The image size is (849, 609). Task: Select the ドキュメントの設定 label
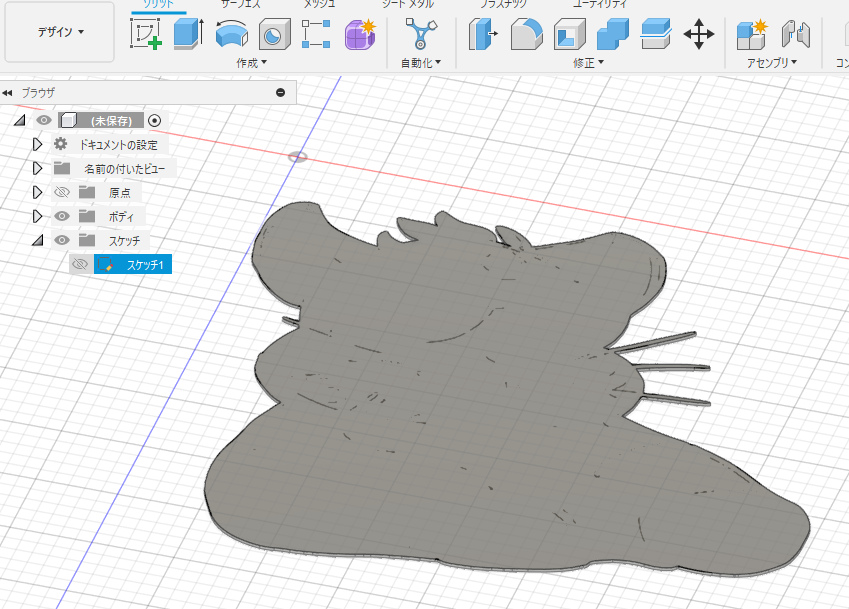(x=119, y=145)
